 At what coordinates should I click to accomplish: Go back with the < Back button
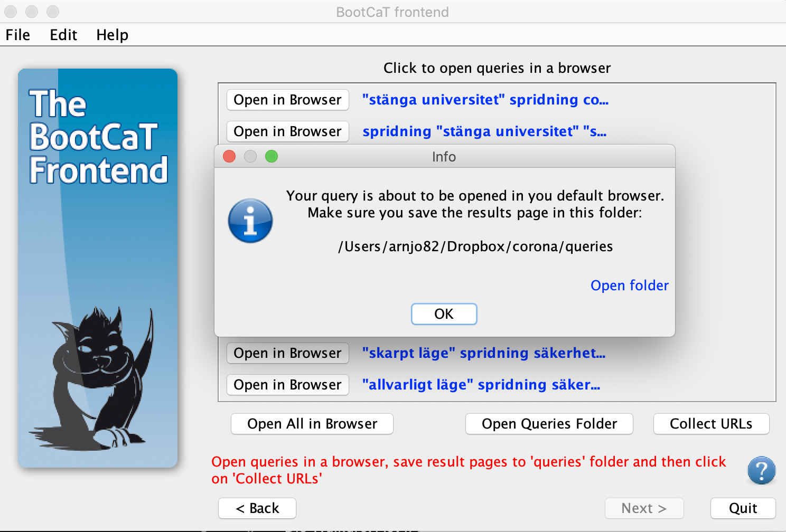point(257,508)
